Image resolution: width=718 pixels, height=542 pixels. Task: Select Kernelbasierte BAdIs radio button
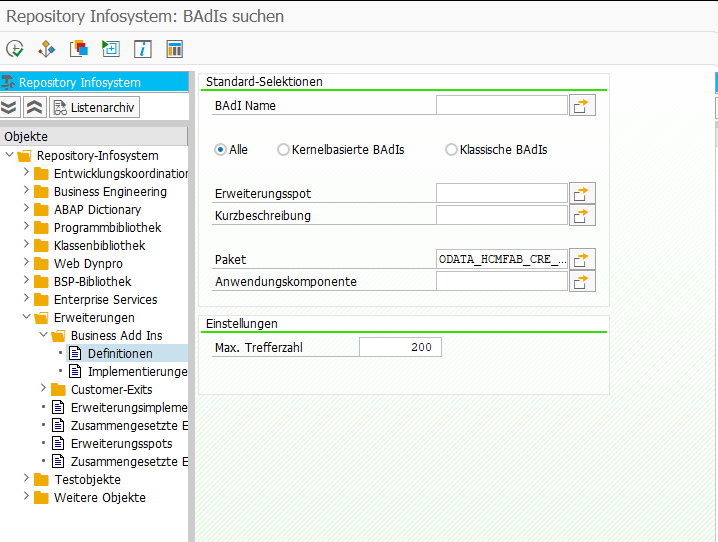(283, 149)
